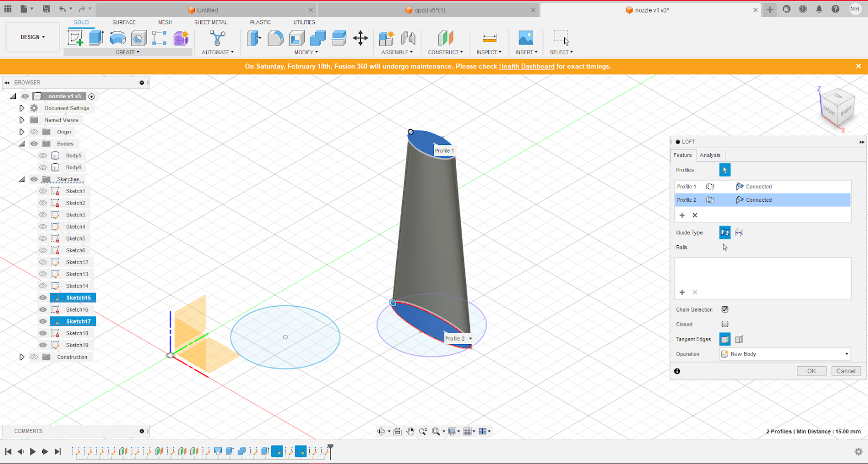This screenshot has height=464, width=868.
Task: Click the notifications bell icon
Action: coord(819,9)
